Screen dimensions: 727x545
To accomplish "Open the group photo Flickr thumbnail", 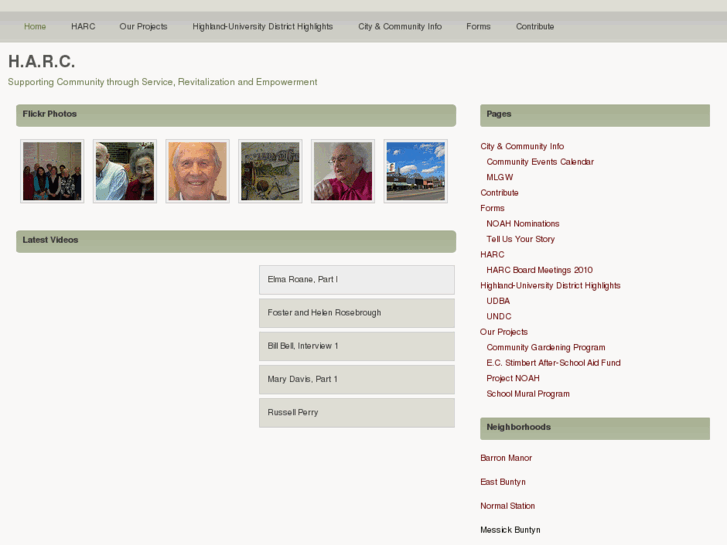I will (52, 171).
